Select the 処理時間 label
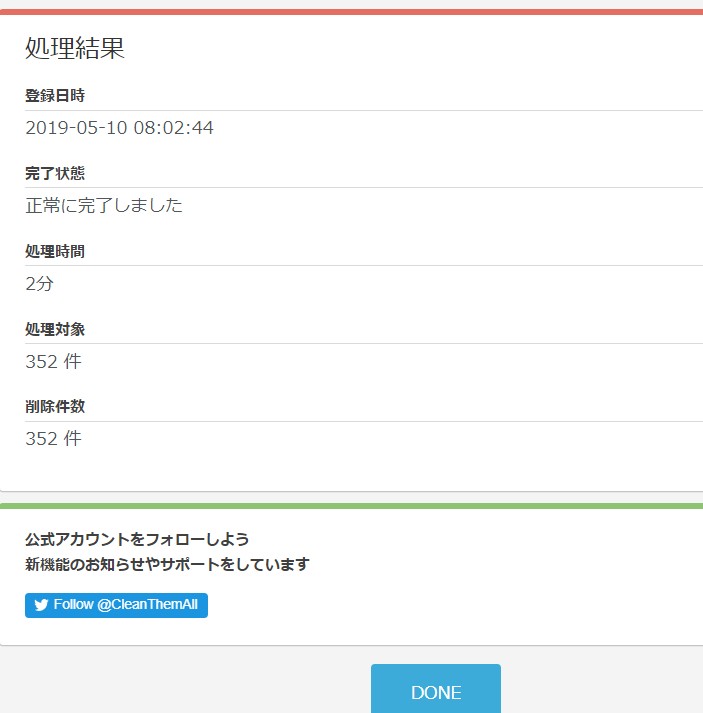703x713 pixels. pos(55,252)
